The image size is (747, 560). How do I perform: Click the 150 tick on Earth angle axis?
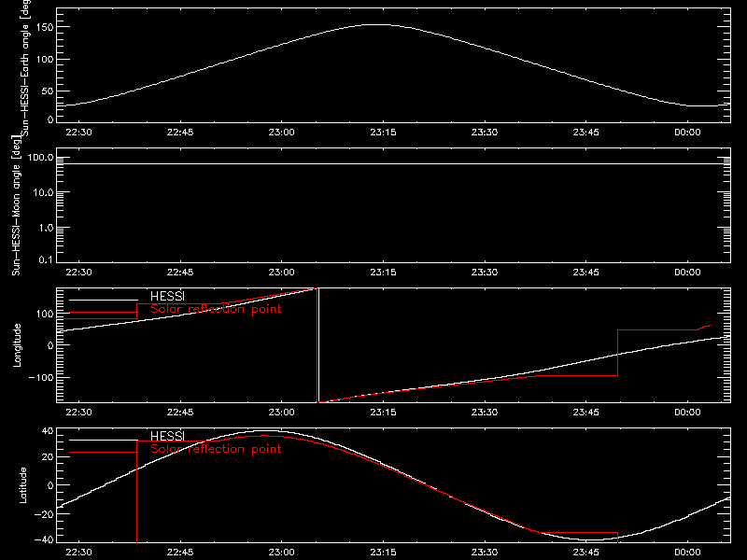pyautogui.click(x=46, y=27)
